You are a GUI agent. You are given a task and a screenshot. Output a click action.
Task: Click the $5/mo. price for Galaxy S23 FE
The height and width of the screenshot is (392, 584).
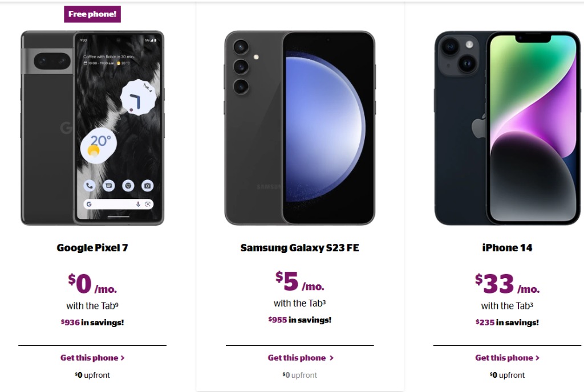300,280
